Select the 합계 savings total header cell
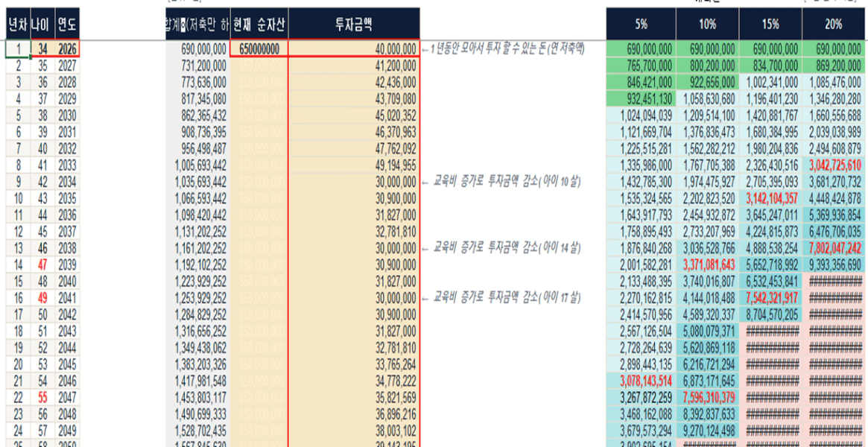This screenshot has width=868, height=447. pyautogui.click(x=197, y=24)
